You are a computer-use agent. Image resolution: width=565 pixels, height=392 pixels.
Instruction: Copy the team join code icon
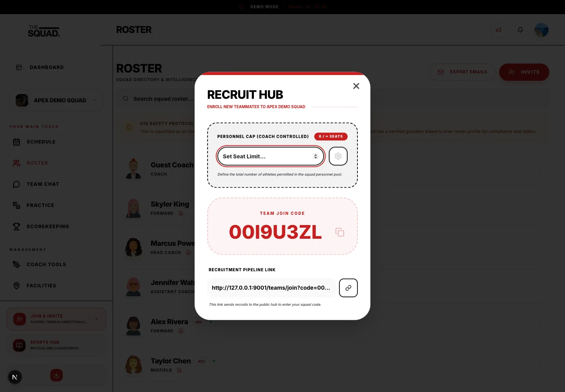tap(340, 232)
